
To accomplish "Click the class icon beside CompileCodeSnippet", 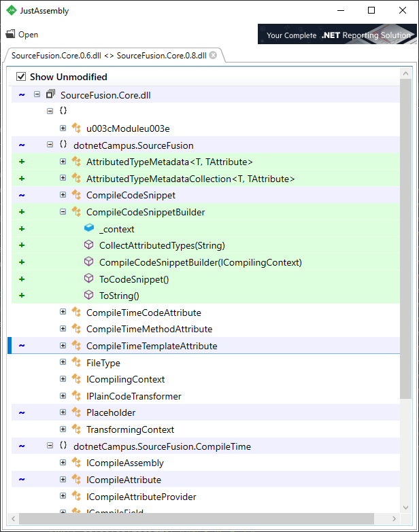I will pyautogui.click(x=76, y=195).
